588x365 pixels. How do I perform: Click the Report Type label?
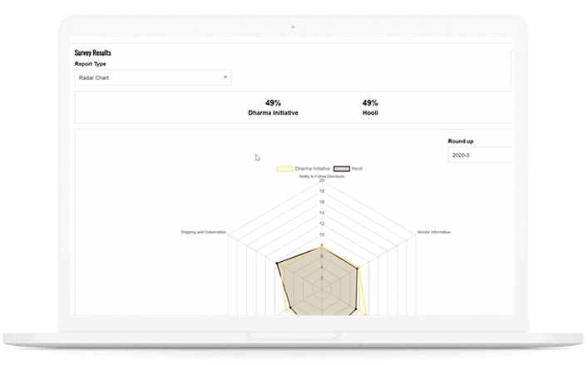tap(90, 64)
